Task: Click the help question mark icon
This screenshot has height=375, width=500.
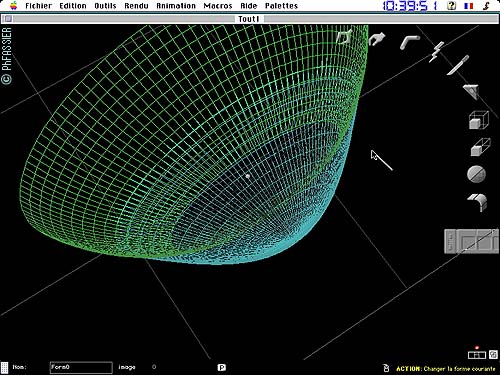Action: pos(452,6)
